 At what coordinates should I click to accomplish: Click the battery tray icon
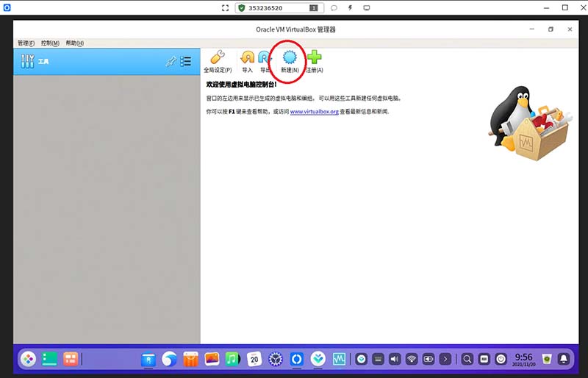(429, 359)
